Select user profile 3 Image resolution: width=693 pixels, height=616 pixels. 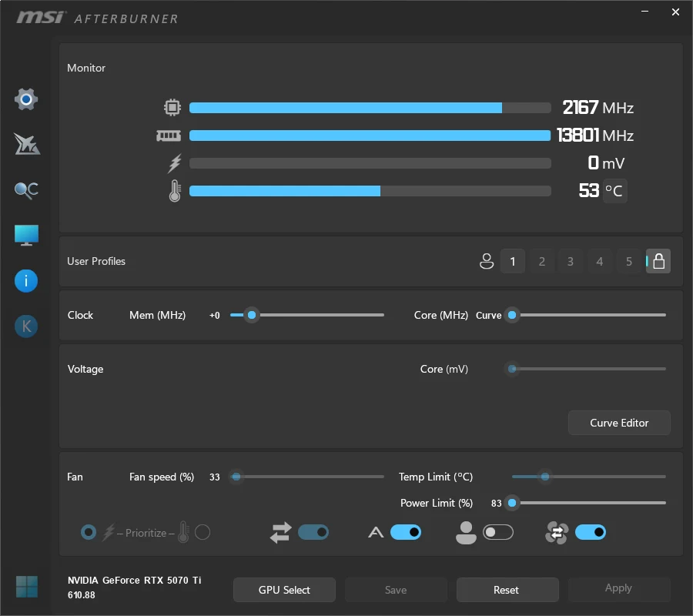click(571, 261)
